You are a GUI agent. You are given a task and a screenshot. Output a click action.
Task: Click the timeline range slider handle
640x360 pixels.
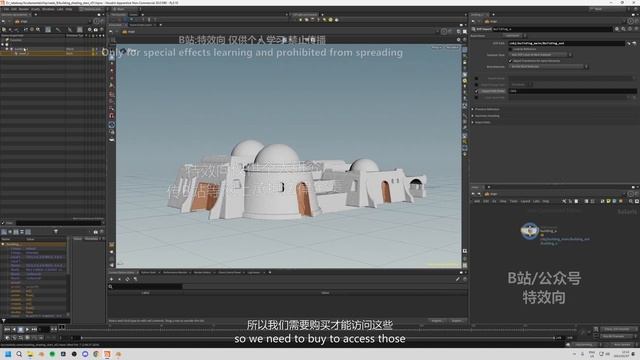tap(82, 338)
